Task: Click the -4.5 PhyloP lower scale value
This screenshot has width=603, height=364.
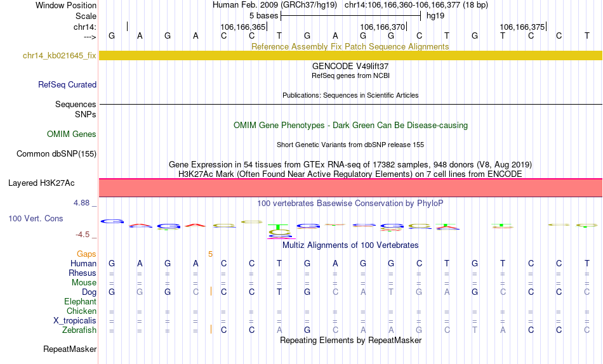Action: (83, 235)
